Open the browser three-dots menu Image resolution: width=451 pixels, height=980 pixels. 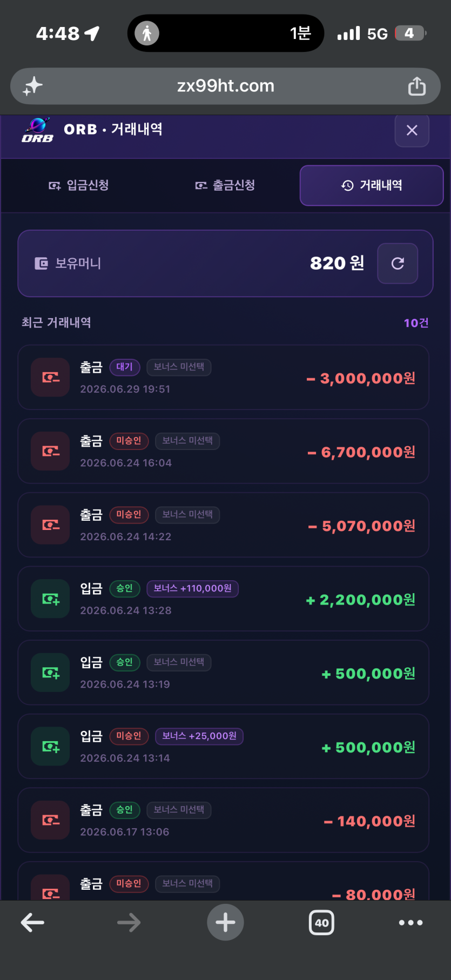pyautogui.click(x=410, y=922)
